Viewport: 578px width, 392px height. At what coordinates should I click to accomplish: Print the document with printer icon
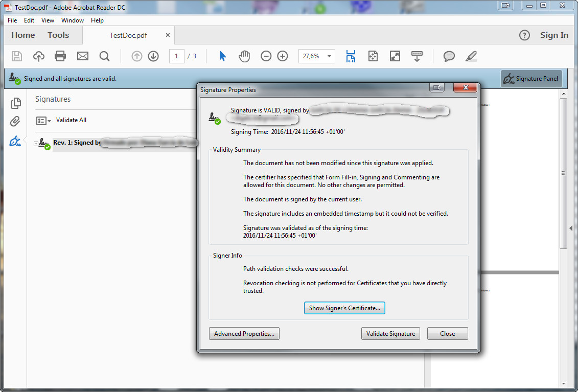coord(60,56)
